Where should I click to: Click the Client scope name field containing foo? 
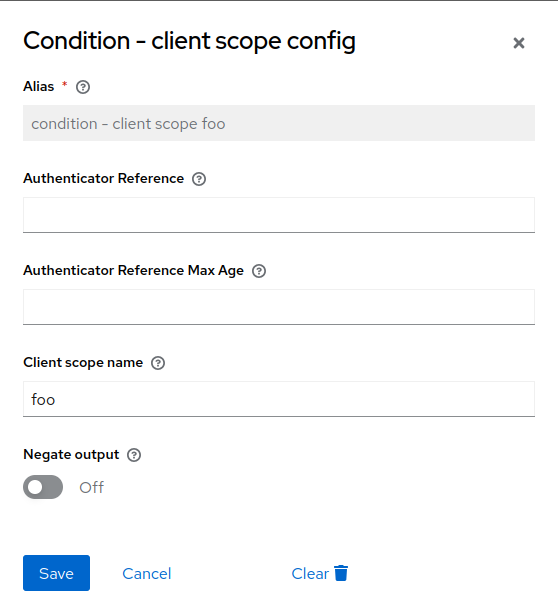tap(279, 399)
